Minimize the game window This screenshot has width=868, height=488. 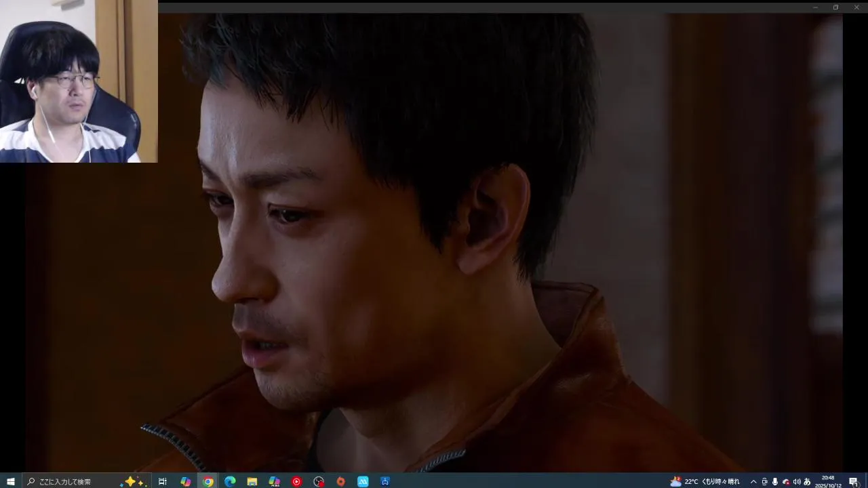point(816,7)
